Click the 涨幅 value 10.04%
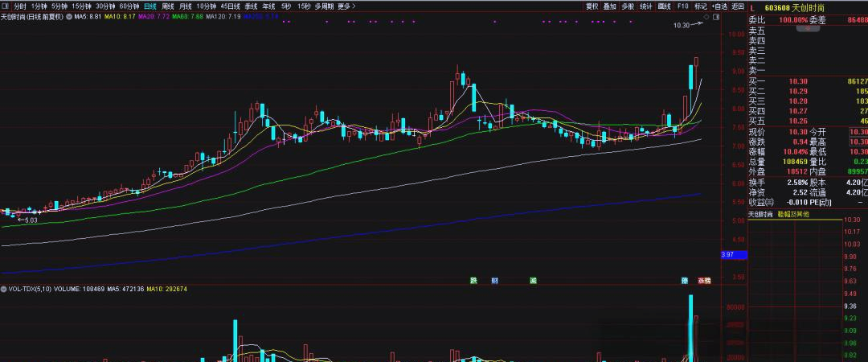This screenshot has height=362, width=868. [796, 151]
